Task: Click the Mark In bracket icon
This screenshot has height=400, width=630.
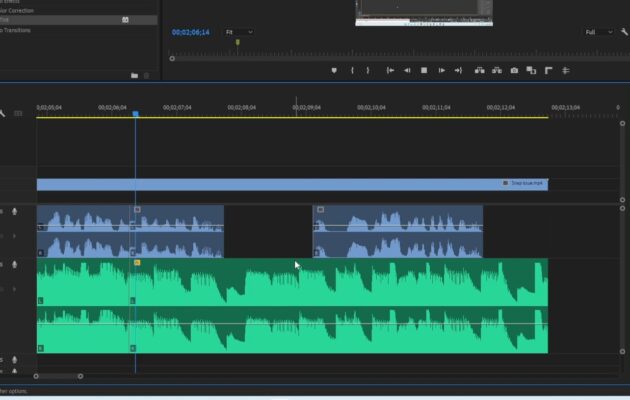Action: 352,70
